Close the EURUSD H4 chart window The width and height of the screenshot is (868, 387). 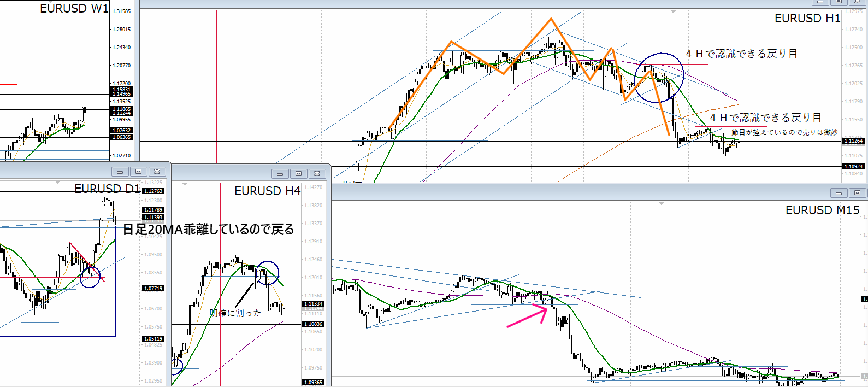tap(317, 174)
